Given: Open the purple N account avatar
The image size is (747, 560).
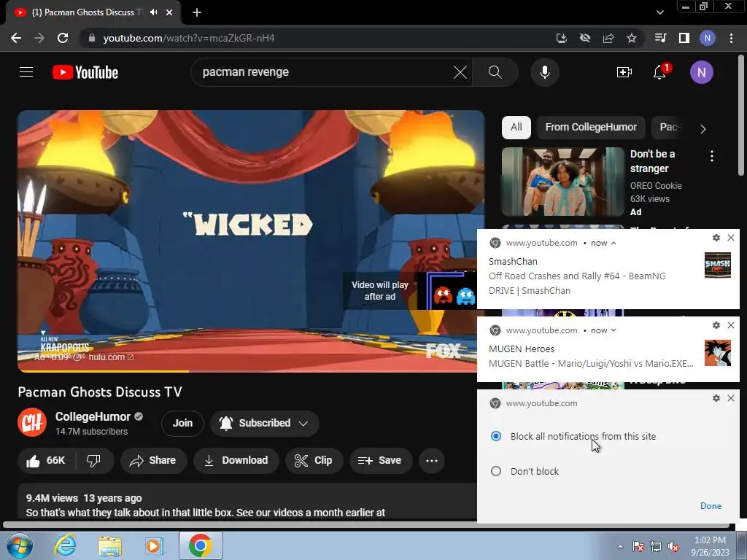Looking at the screenshot, I should point(701,72).
